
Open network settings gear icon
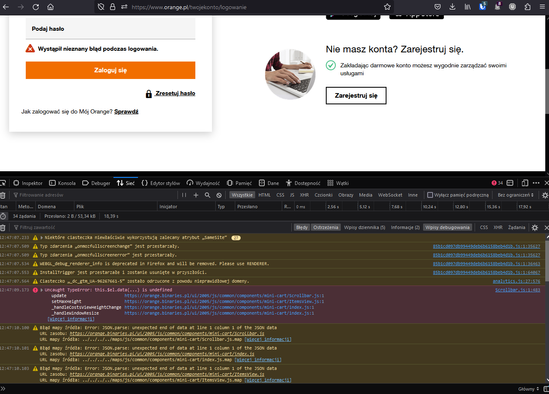545,195
